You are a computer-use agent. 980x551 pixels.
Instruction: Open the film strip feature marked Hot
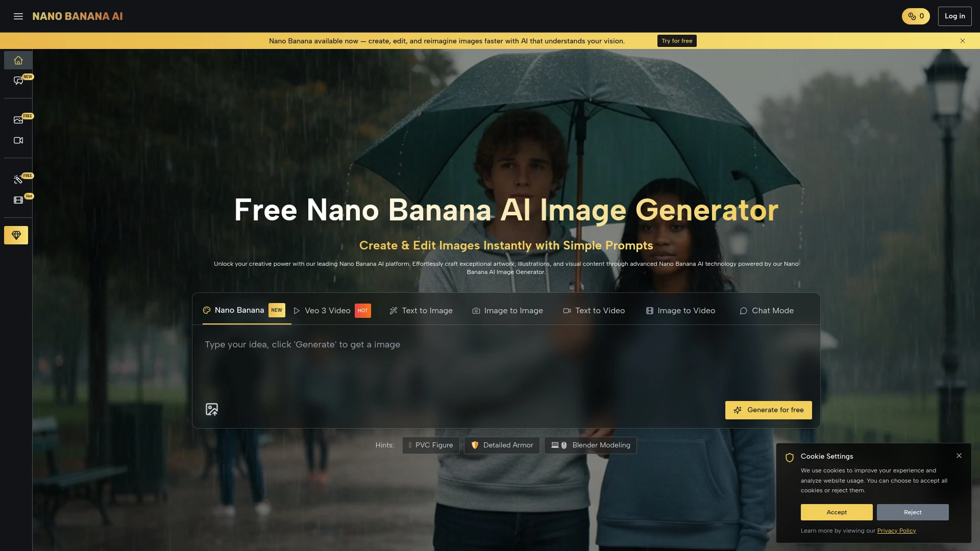18,200
